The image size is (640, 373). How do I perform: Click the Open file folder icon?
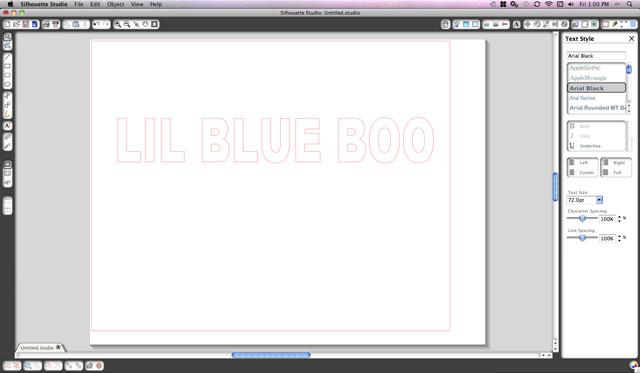point(16,24)
